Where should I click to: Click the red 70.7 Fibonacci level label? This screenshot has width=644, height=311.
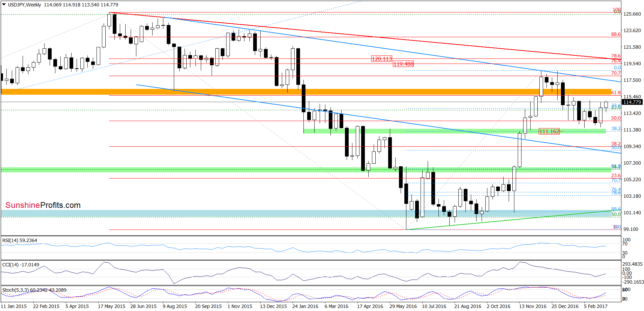pyautogui.click(x=616, y=73)
